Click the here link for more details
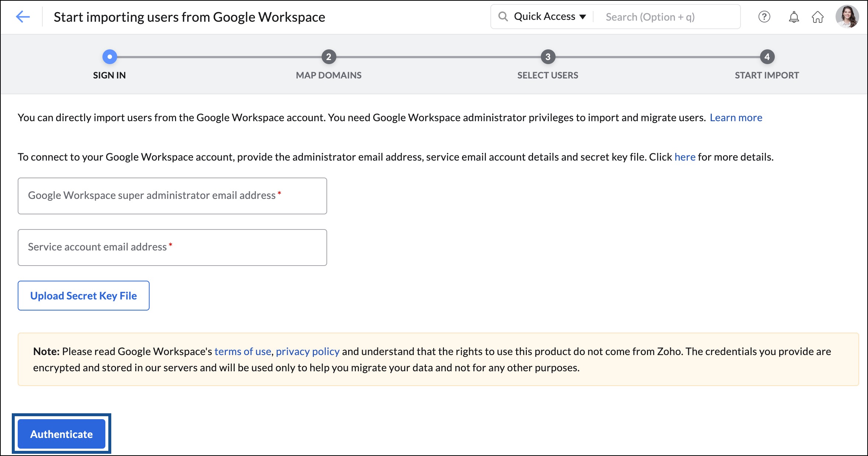This screenshot has width=868, height=456. pyautogui.click(x=684, y=157)
